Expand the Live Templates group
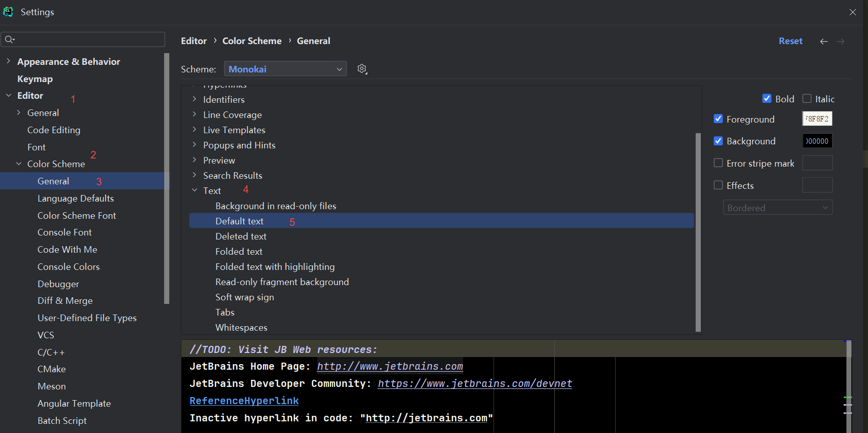Viewport: 868px width, 433px height. [x=195, y=130]
